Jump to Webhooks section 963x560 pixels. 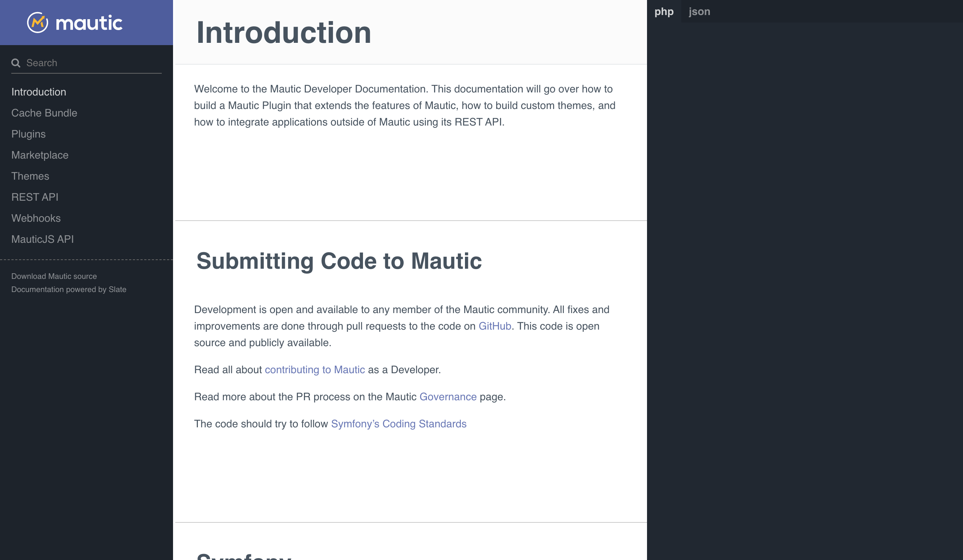36,218
